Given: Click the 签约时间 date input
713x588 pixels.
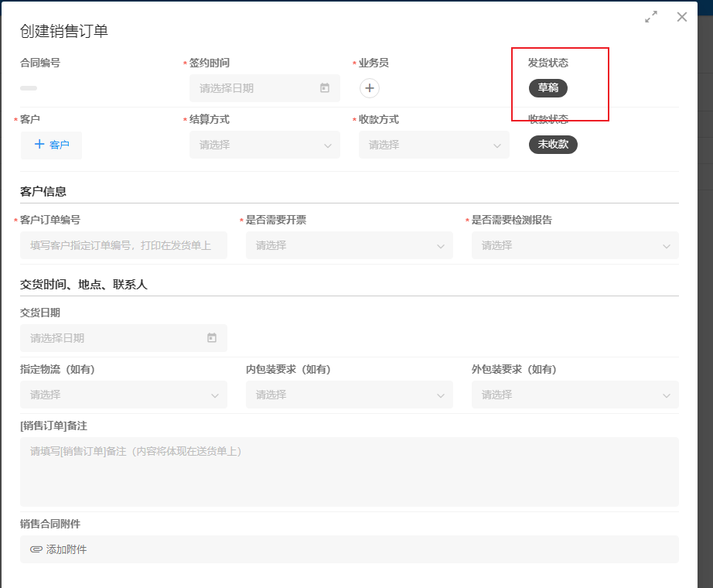Looking at the screenshot, I should pos(255,88).
